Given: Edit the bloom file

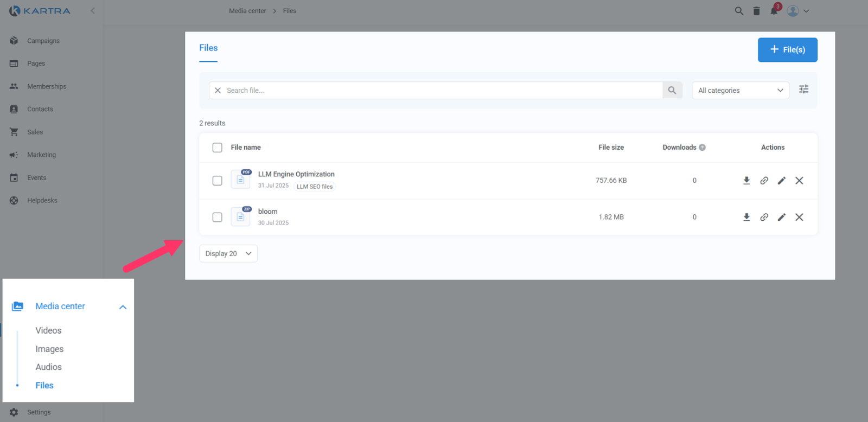Looking at the screenshot, I should (782, 217).
